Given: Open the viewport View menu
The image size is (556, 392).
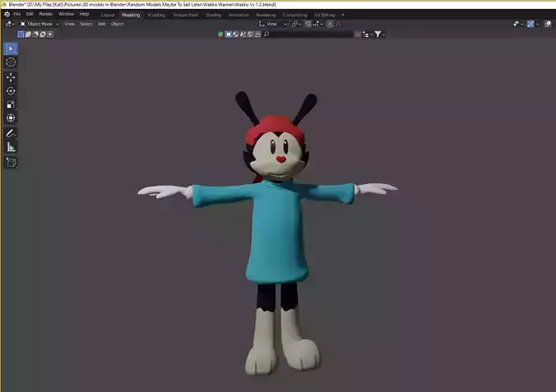Looking at the screenshot, I should [69, 24].
